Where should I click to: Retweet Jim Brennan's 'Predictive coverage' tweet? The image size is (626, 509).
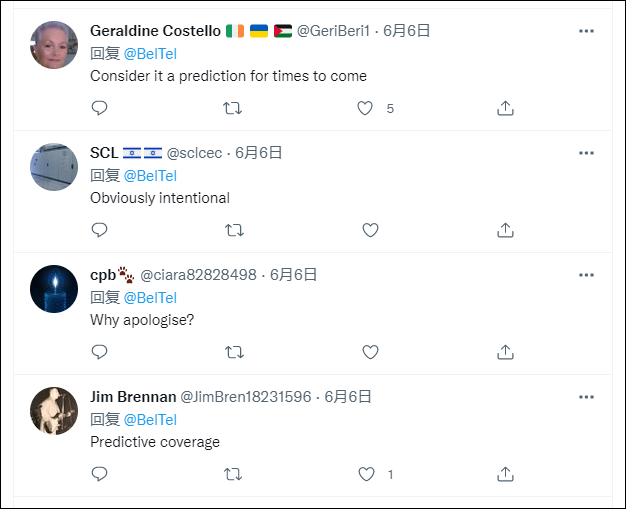tap(234, 474)
